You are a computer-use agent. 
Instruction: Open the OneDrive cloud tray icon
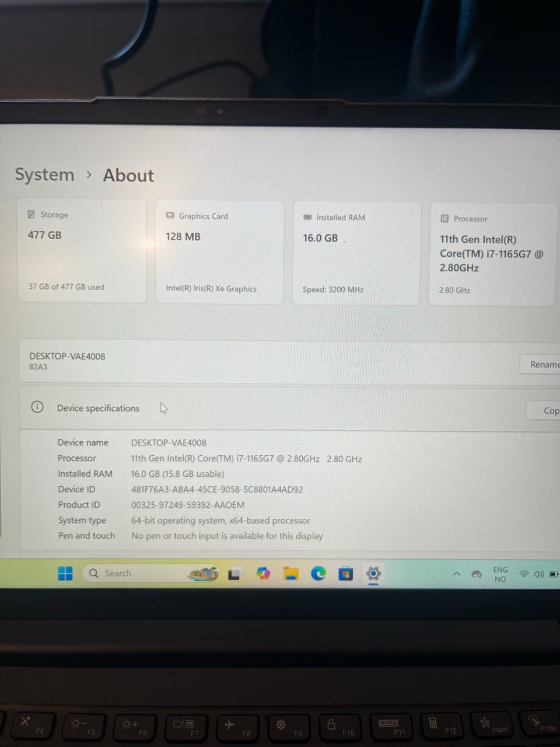click(x=477, y=574)
